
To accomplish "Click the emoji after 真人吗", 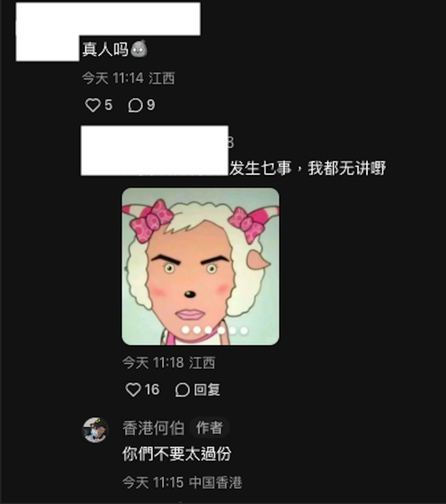I will (x=139, y=49).
